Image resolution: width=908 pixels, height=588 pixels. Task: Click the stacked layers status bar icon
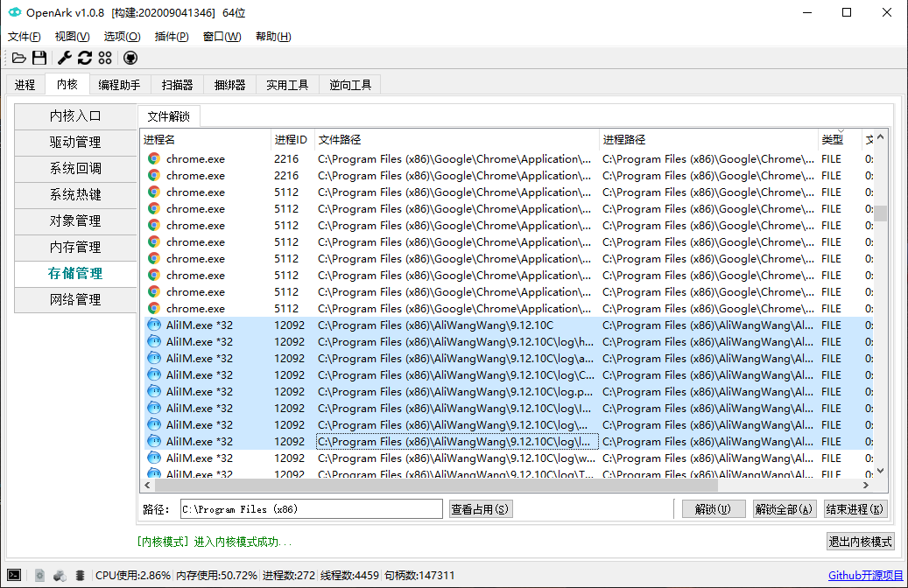pyautogui.click(x=81, y=575)
